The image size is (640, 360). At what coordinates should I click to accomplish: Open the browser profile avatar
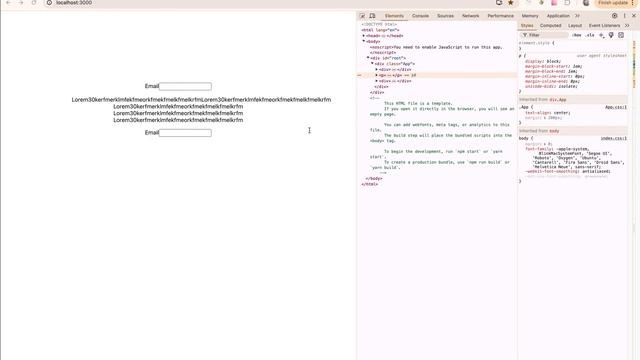pos(586,2)
